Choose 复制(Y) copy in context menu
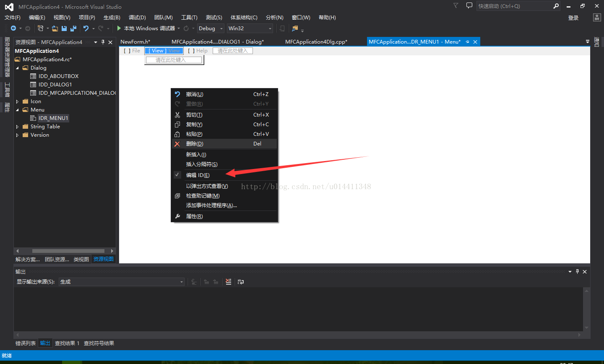The width and height of the screenshot is (604, 364). tap(224, 124)
